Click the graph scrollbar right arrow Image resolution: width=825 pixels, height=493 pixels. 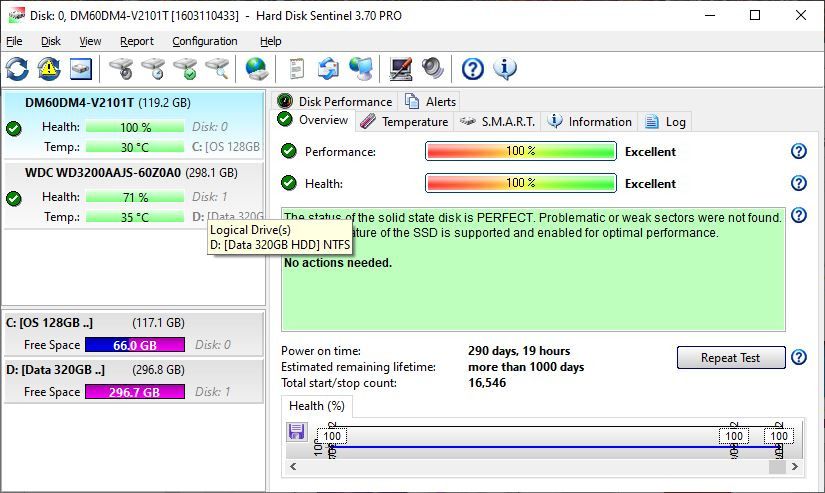794,467
